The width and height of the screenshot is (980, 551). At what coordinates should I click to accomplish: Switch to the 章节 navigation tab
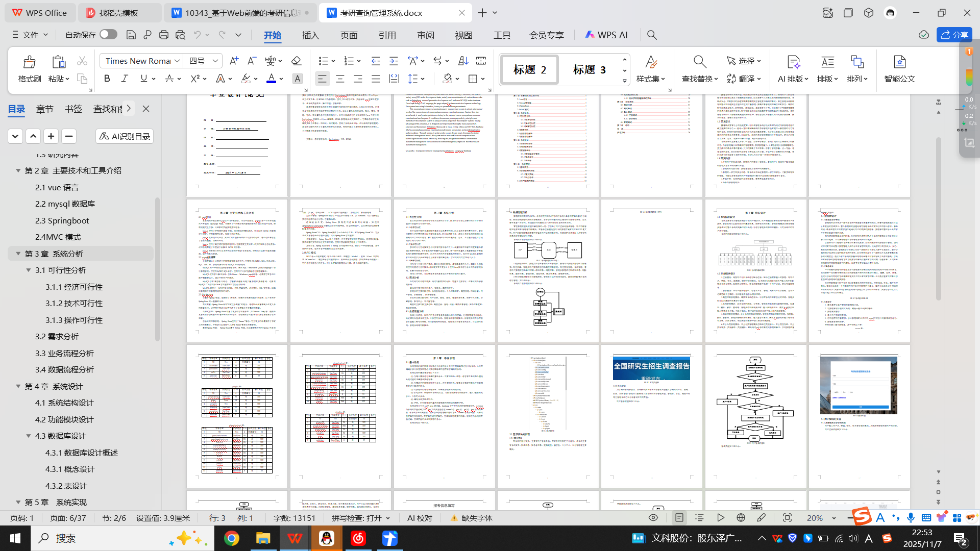[44, 109]
